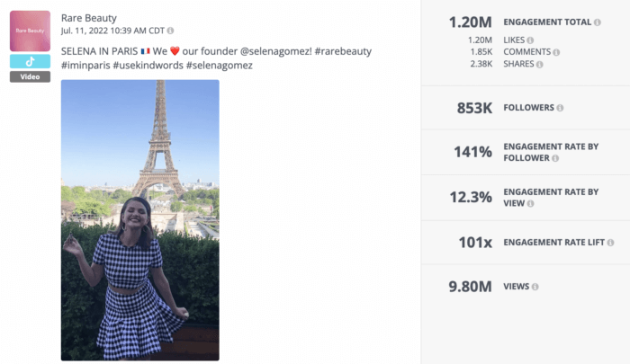
Task: Open the Rare Beauty profile avatar
Action: 30,30
